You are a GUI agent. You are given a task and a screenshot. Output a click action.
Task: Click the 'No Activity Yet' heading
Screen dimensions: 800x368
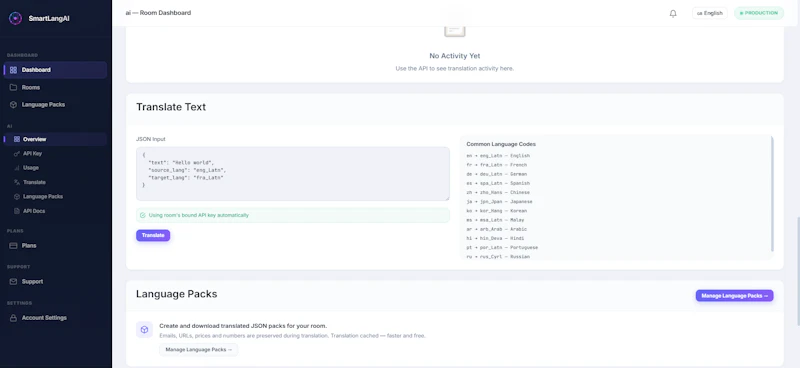[455, 56]
